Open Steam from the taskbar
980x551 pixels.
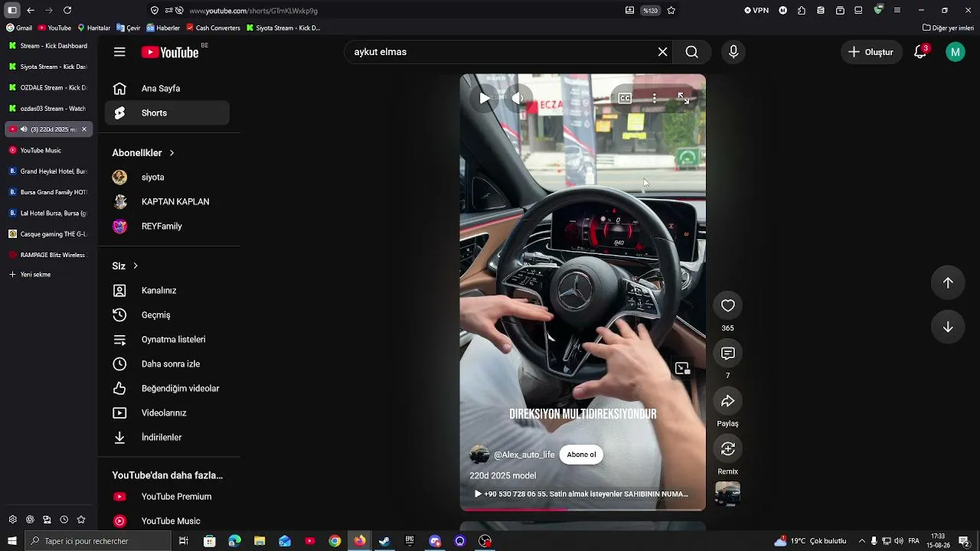pos(384,541)
